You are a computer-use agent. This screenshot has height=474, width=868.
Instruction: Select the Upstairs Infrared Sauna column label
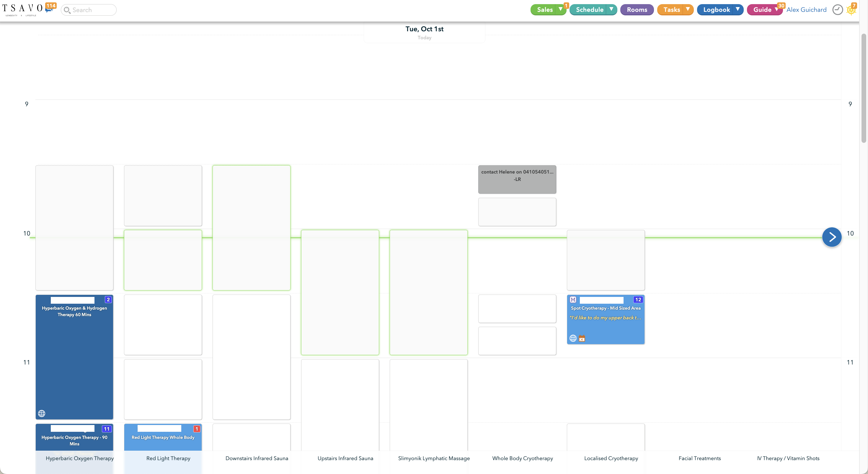coord(345,458)
